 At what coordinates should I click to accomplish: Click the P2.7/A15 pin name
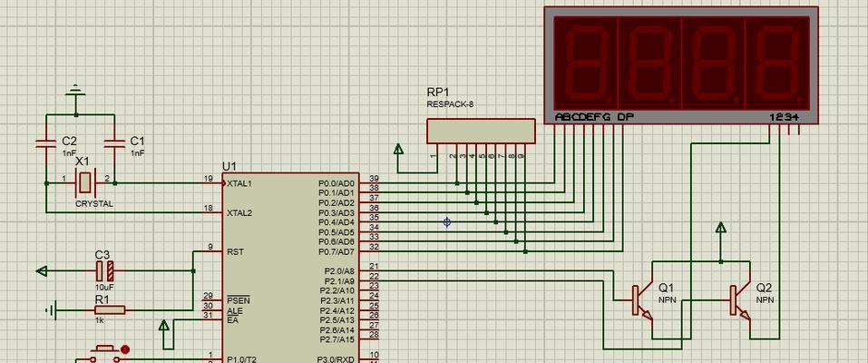point(336,339)
